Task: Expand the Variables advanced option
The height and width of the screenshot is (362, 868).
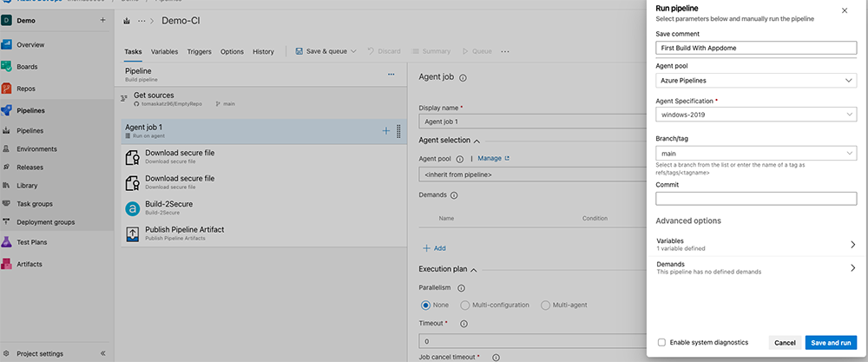Action: tap(756, 244)
